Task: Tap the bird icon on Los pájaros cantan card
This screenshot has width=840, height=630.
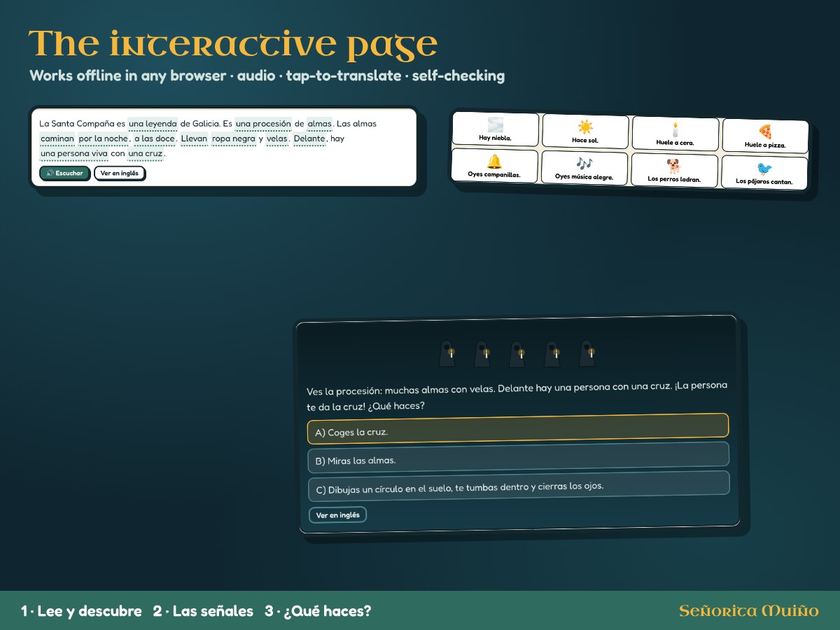Action: 764,168
